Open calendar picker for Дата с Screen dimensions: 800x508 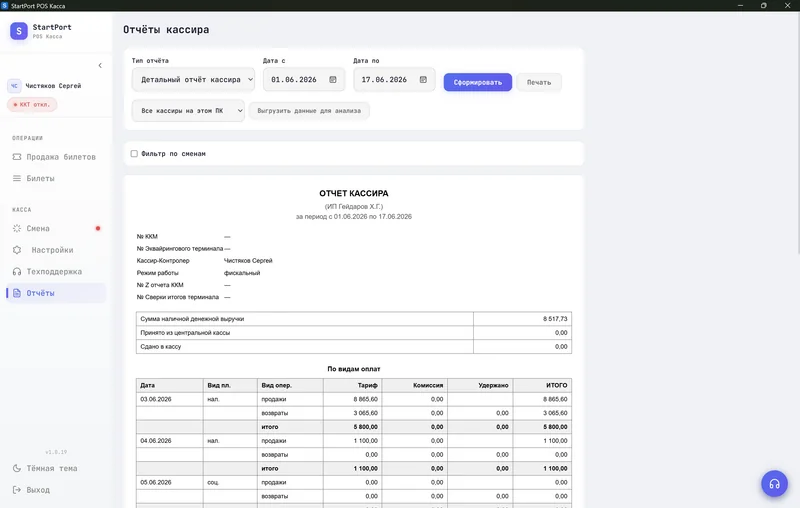pos(333,80)
